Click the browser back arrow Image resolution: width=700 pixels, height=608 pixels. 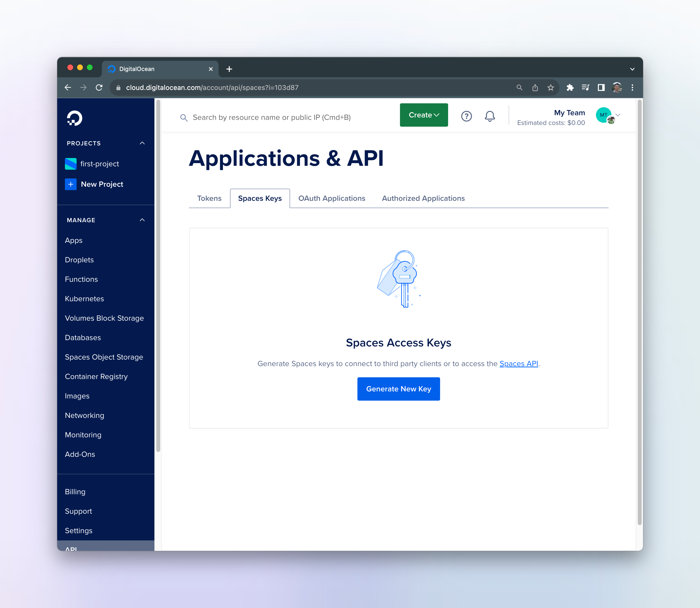68,88
